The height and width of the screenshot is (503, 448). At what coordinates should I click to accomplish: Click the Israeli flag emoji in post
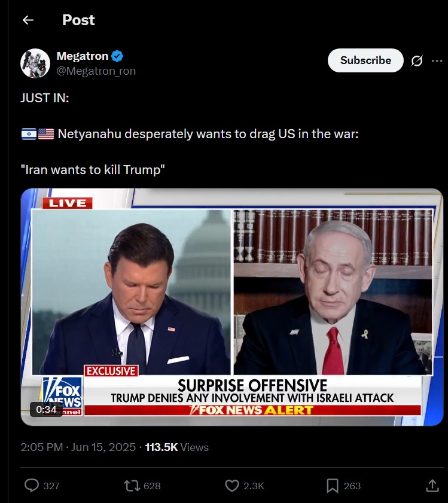click(x=29, y=134)
